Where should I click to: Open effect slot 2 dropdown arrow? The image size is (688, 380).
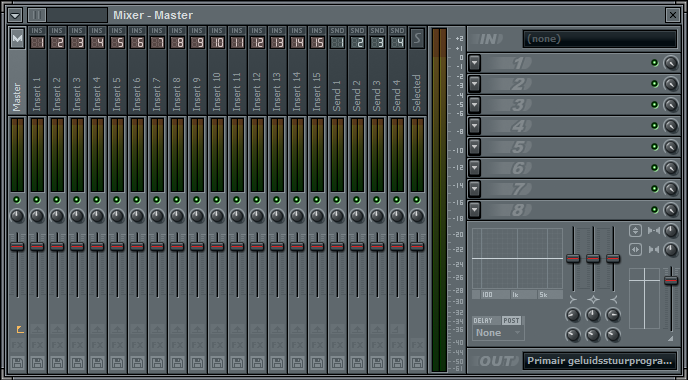[474, 84]
